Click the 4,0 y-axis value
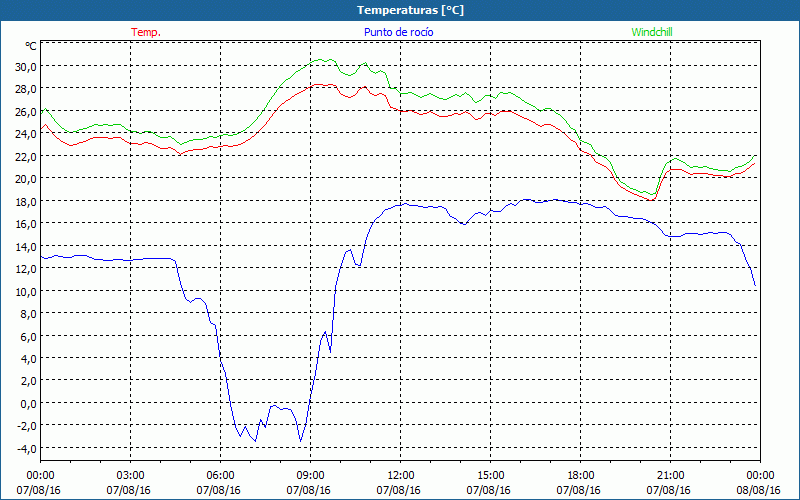Image resolution: width=800 pixels, height=500 pixels. tap(28, 359)
